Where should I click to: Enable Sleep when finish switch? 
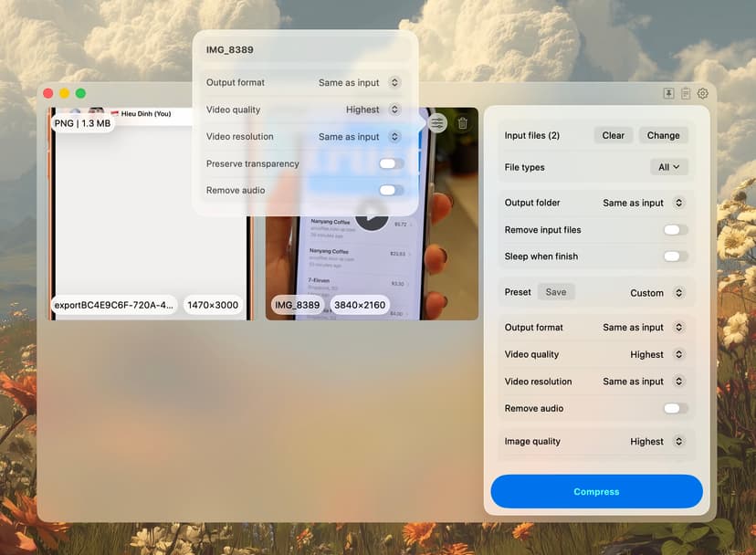pyautogui.click(x=676, y=257)
